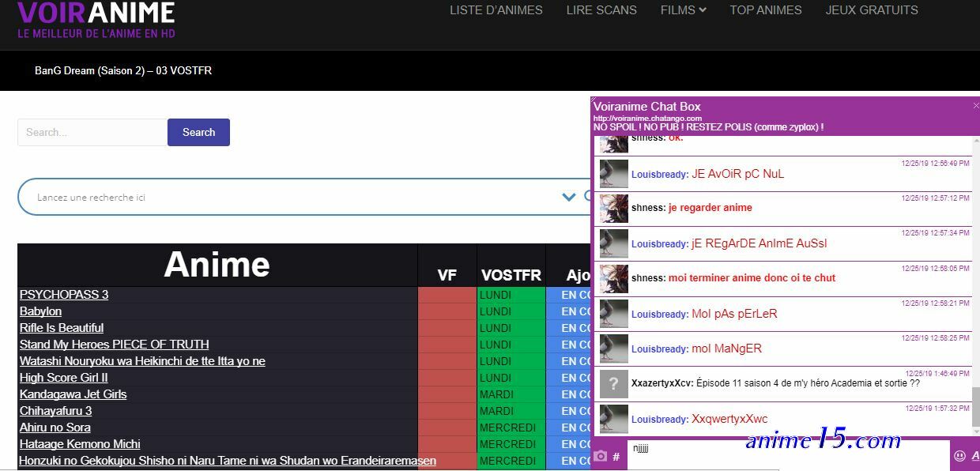Image resolution: width=980 pixels, height=471 pixels.
Task: Open Watashi Nouryoku wa Heikinchi link
Action: (x=142, y=361)
